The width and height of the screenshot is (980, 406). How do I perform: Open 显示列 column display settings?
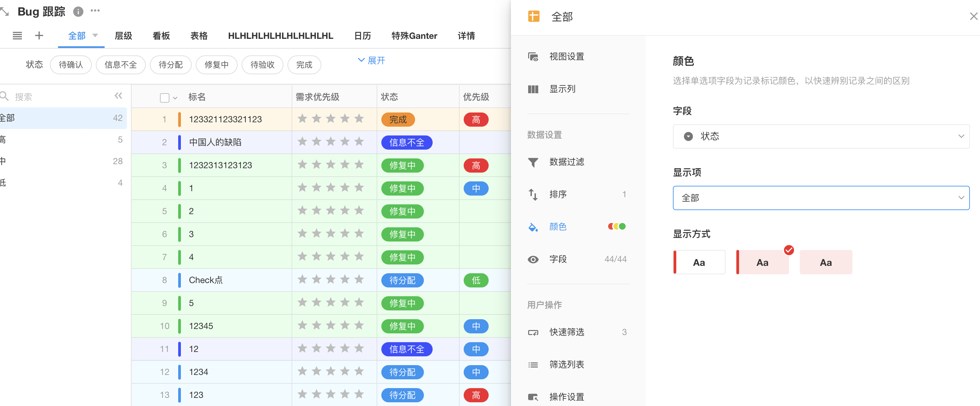[x=562, y=89]
